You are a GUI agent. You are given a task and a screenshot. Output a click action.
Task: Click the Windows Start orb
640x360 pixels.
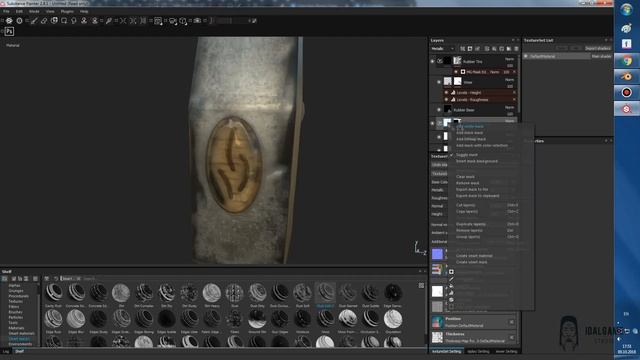point(627,9)
